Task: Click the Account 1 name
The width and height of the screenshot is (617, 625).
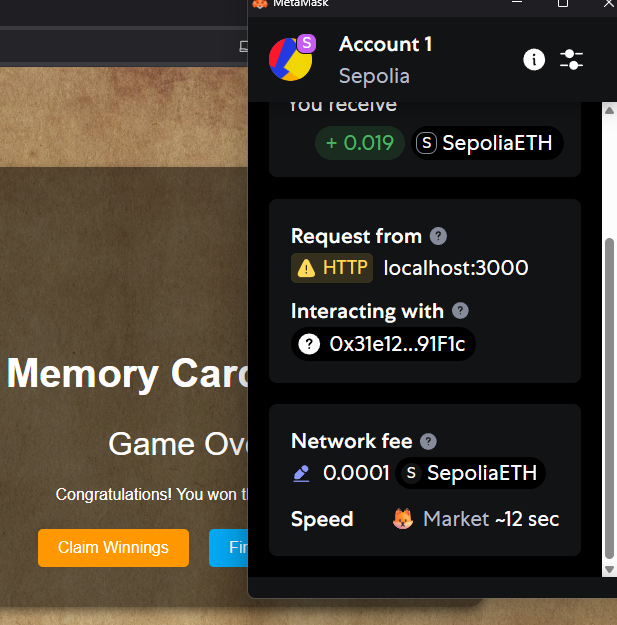Action: coord(385,44)
